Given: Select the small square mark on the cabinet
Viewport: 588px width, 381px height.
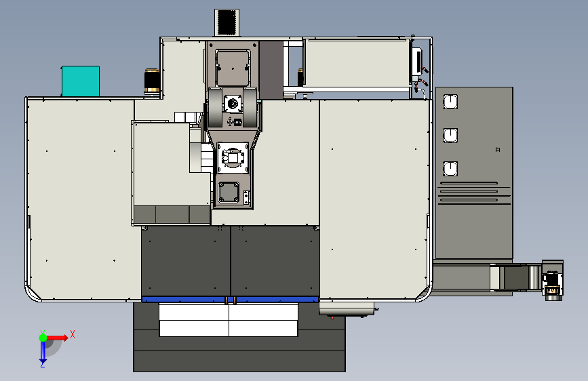Looking at the screenshot, I should [498, 149].
